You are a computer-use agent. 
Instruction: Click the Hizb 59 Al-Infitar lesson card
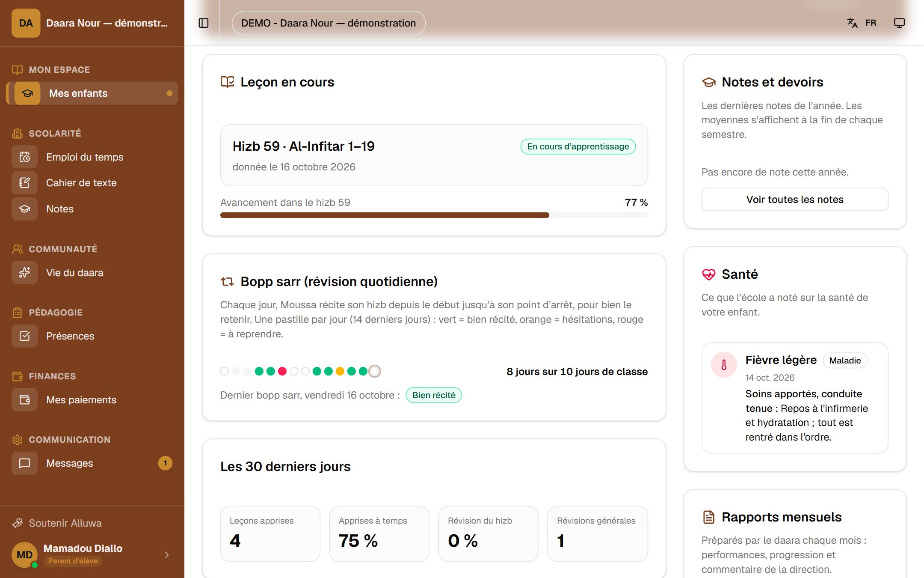pos(434,155)
